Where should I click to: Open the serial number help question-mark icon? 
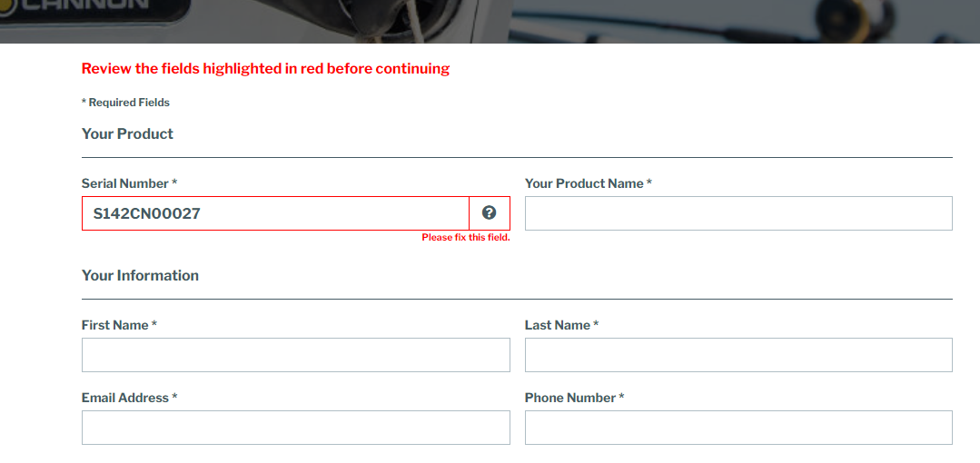(490, 213)
